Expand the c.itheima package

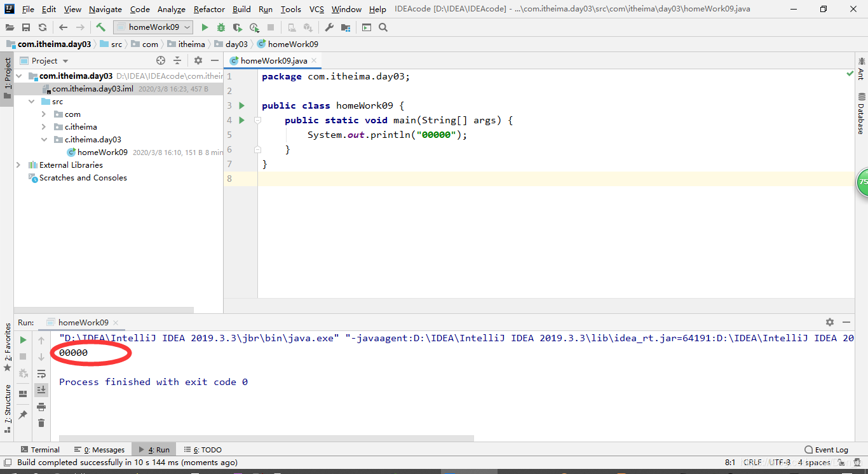point(44,127)
